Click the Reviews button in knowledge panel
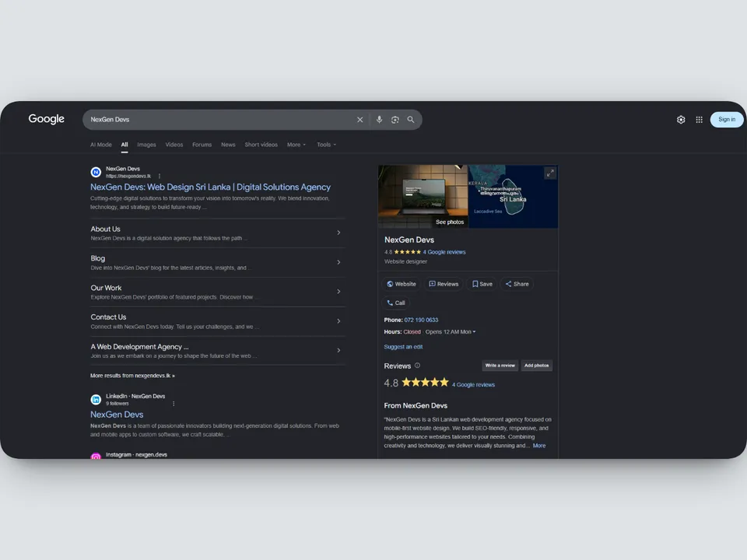 444,285
